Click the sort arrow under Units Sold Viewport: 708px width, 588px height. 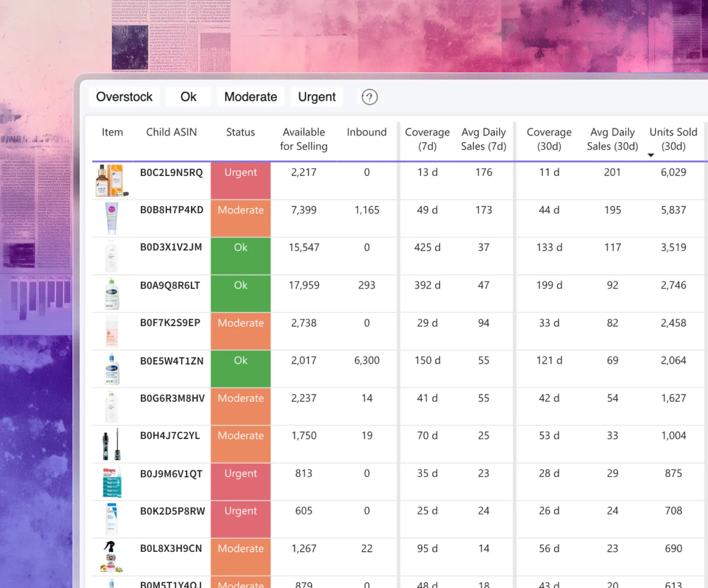click(651, 155)
